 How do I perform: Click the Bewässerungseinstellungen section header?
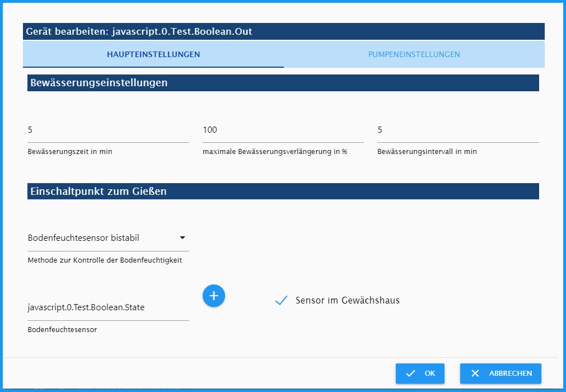pyautogui.click(x=283, y=83)
